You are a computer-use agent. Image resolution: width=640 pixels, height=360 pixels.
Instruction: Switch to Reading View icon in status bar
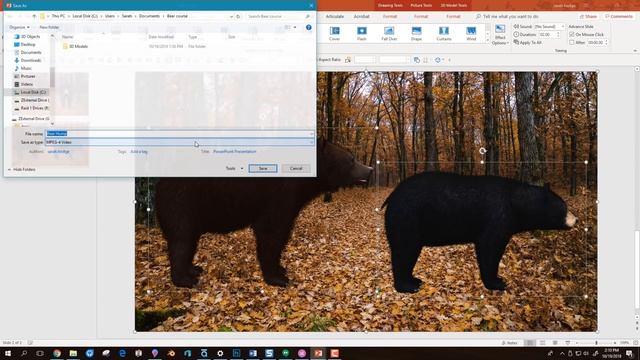(555, 343)
